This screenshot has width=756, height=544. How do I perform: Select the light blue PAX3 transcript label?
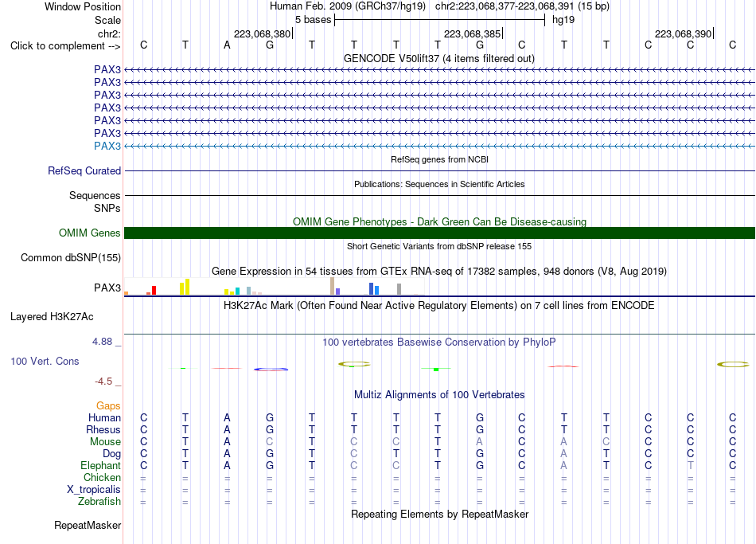[x=107, y=147]
